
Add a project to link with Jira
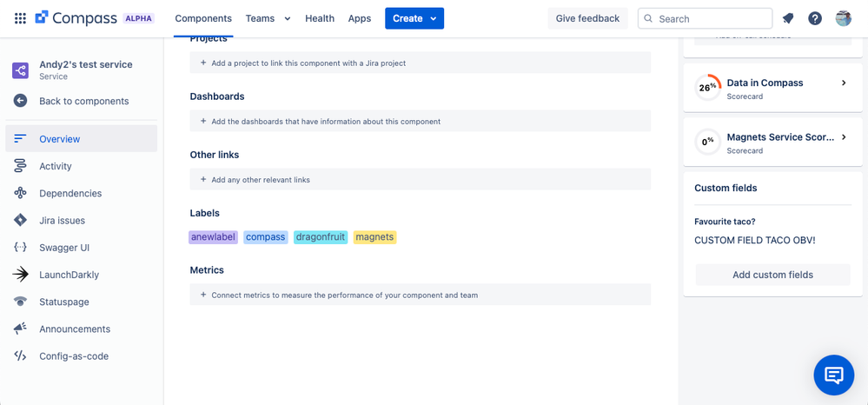pyautogui.click(x=421, y=63)
